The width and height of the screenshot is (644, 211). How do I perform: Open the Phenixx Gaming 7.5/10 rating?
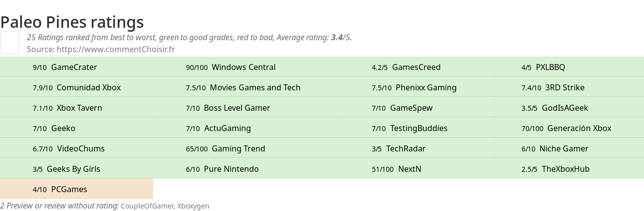[x=414, y=87]
